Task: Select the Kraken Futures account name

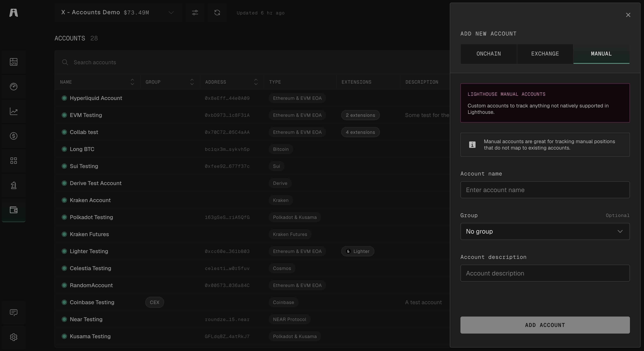Action: pos(89,234)
